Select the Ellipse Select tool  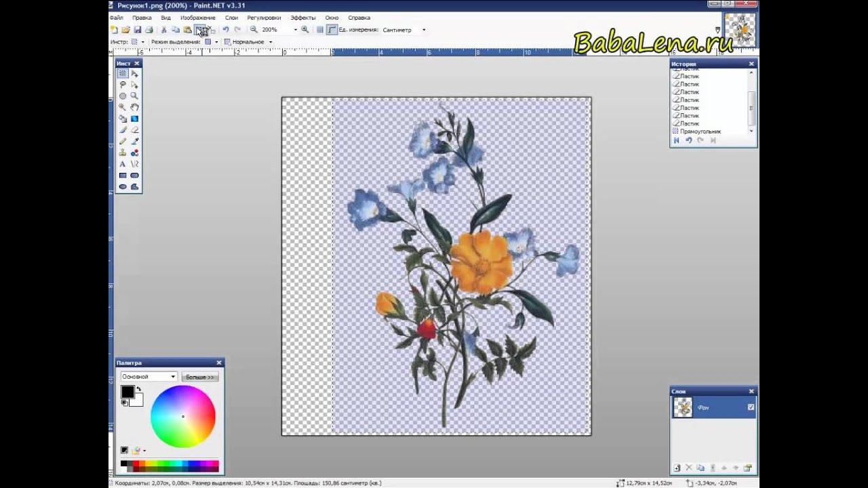click(123, 96)
